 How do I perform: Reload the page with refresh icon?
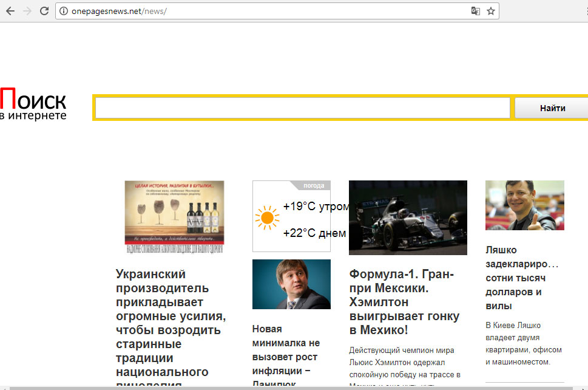pyautogui.click(x=44, y=11)
